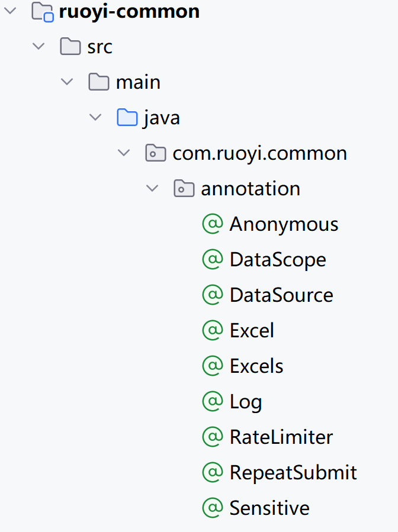Viewport: 398px width, 532px height.
Task: Click the DataSource annotation icon
Action: pos(213,295)
